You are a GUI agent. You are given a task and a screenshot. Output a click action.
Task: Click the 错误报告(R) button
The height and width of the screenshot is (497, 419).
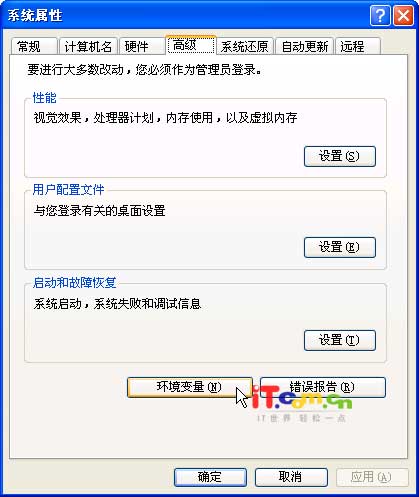pos(323,387)
